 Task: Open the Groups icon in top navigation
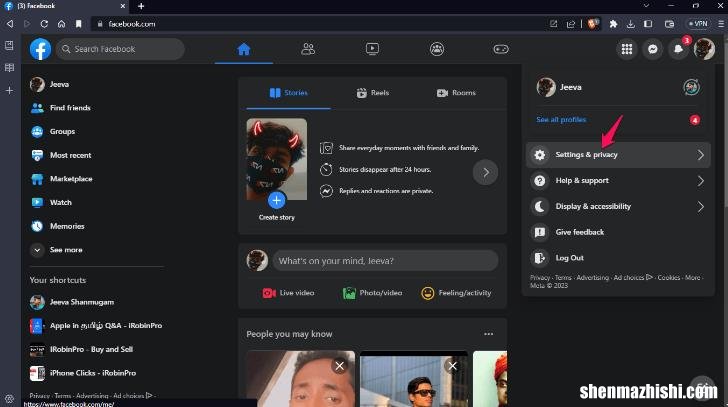click(437, 49)
